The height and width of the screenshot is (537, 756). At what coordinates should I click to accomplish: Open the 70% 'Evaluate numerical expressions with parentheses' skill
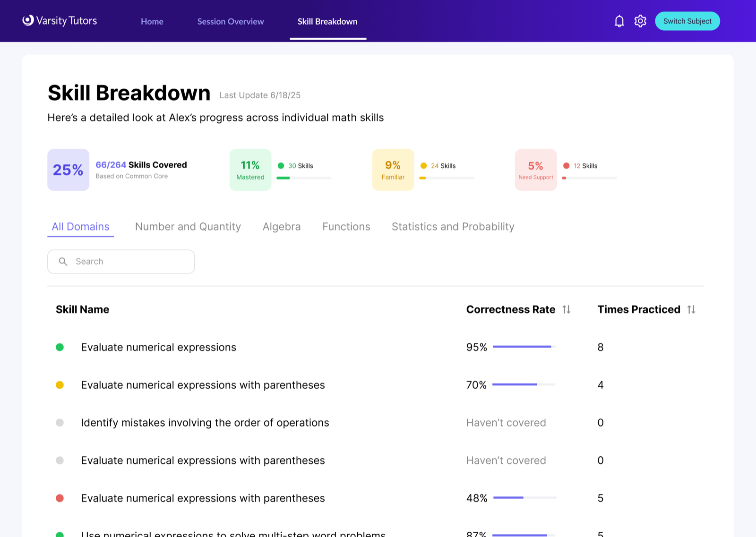click(x=203, y=385)
